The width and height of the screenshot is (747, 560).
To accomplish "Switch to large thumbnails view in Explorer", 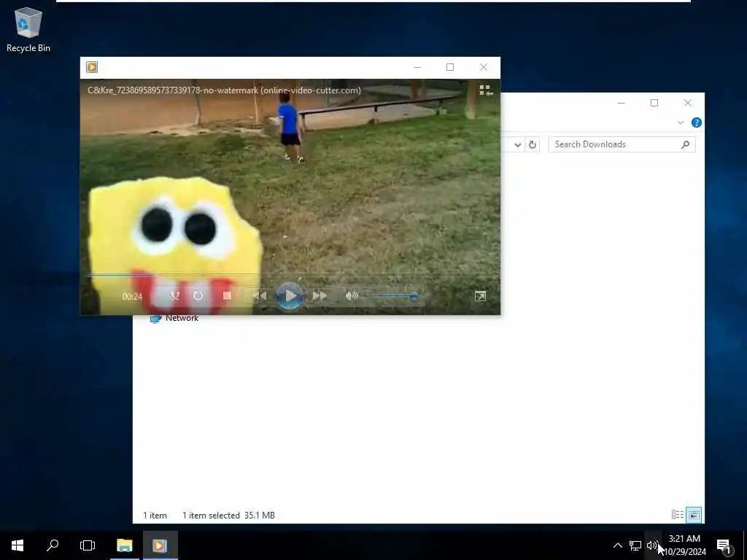I will [x=694, y=514].
